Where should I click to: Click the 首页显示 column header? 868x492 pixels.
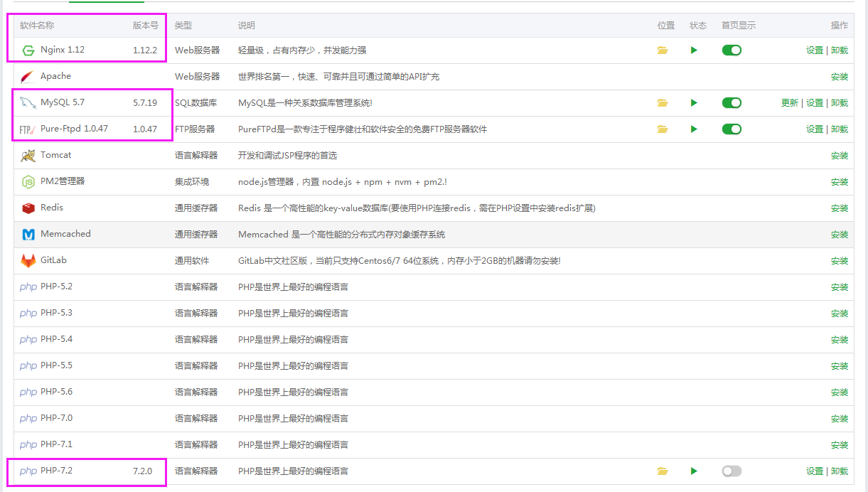[x=739, y=26]
